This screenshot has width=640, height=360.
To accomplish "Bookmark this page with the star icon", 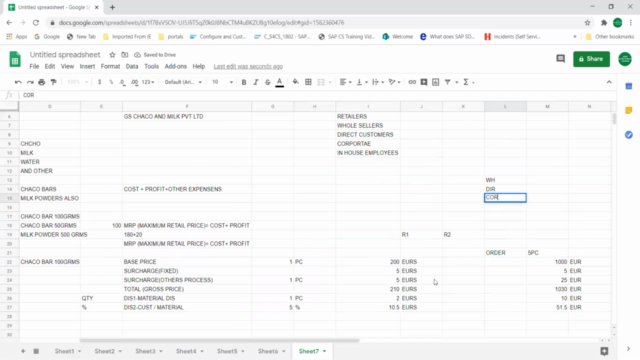I will click(587, 22).
